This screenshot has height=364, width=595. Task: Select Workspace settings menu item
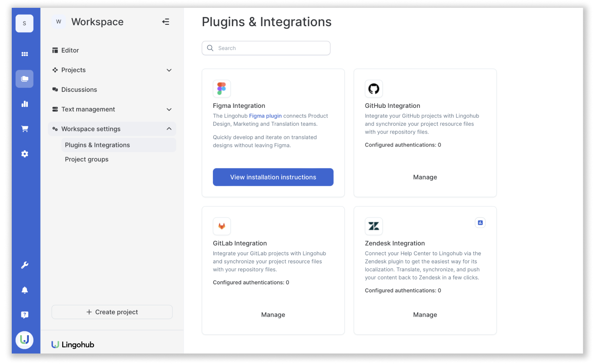(x=112, y=129)
